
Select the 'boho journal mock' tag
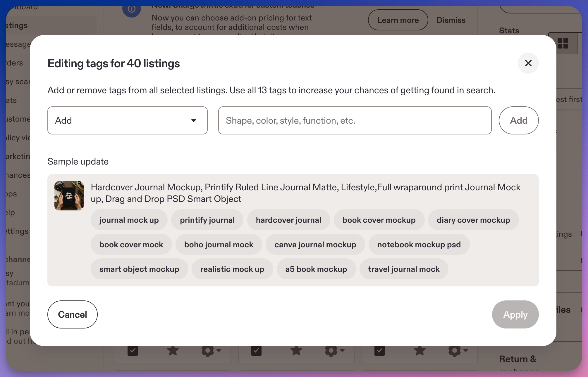click(x=219, y=244)
